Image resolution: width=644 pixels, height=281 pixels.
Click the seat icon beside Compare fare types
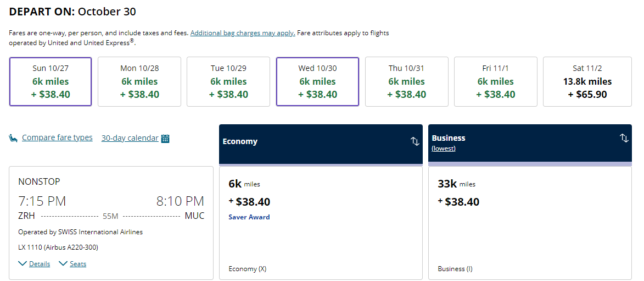(x=13, y=138)
